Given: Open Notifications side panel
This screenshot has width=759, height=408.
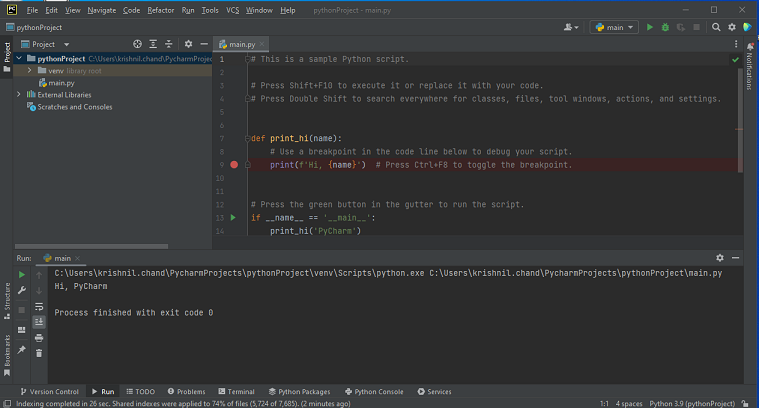Looking at the screenshot, I should (x=750, y=66).
